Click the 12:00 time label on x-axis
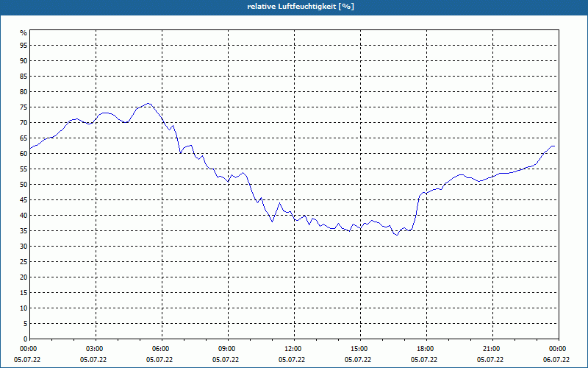 pyautogui.click(x=293, y=349)
